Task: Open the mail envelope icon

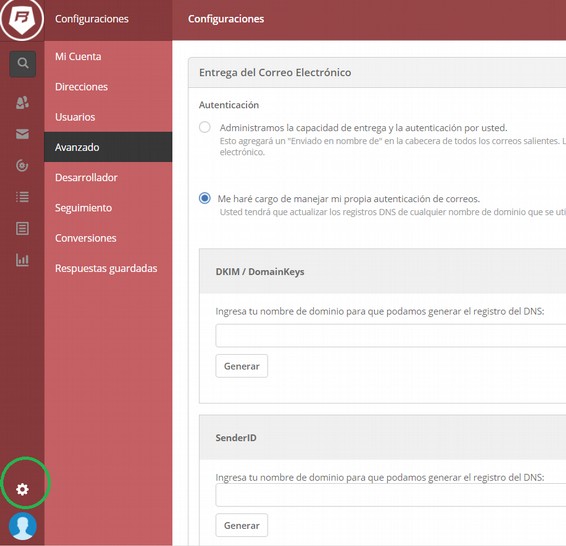Action: pos(22,134)
